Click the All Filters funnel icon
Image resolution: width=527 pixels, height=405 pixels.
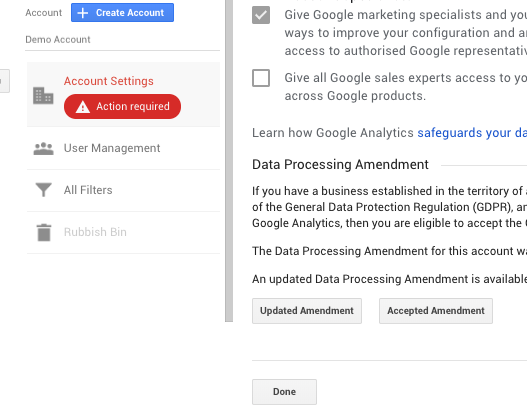coord(43,190)
